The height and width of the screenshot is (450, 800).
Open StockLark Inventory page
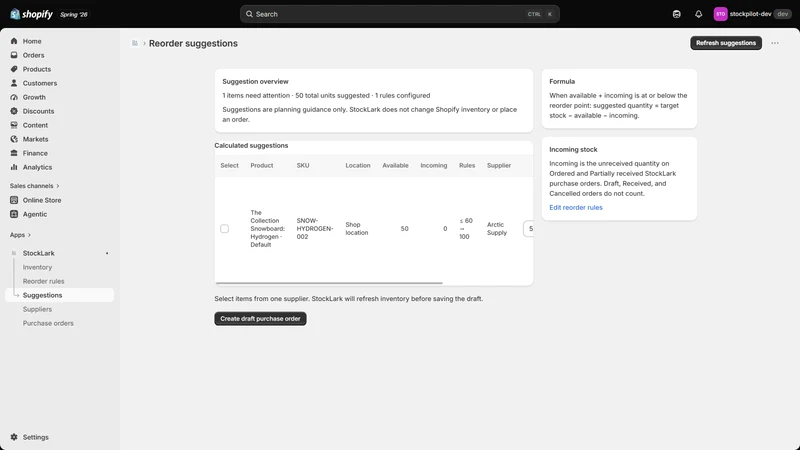pos(37,267)
